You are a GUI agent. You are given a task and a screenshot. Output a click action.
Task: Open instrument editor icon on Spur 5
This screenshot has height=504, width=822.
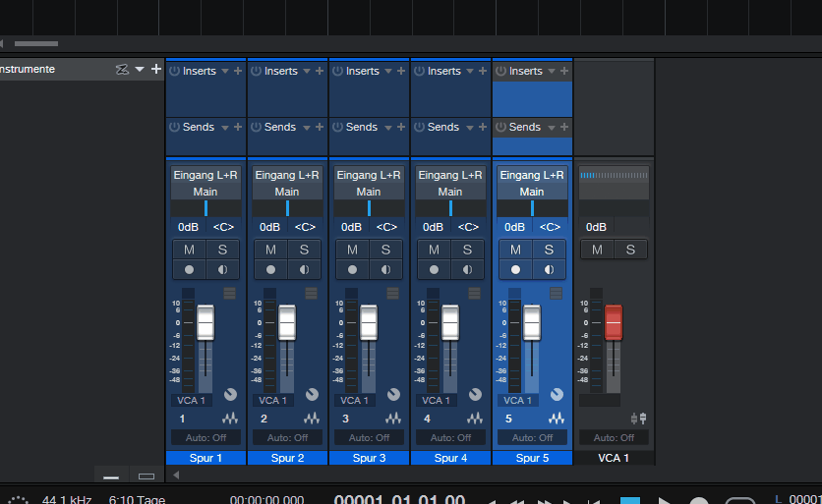tap(557, 419)
